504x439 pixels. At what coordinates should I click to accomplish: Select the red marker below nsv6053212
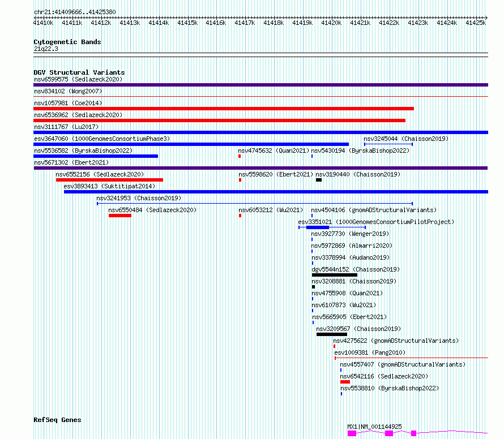(240, 216)
